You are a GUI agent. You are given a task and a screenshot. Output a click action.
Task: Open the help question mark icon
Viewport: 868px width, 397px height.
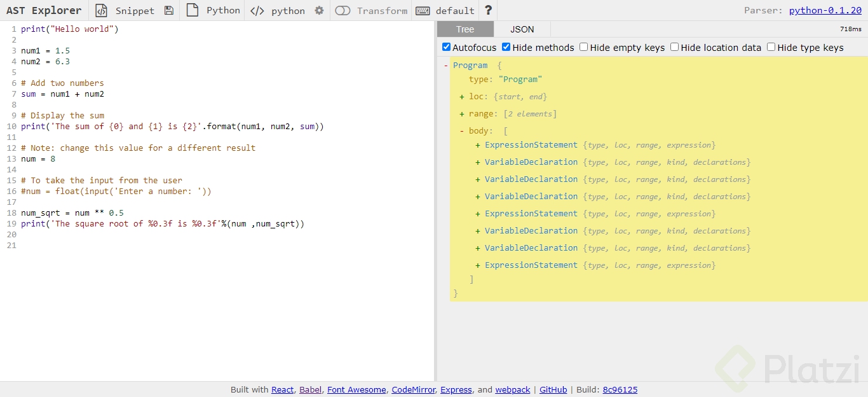[487, 10]
